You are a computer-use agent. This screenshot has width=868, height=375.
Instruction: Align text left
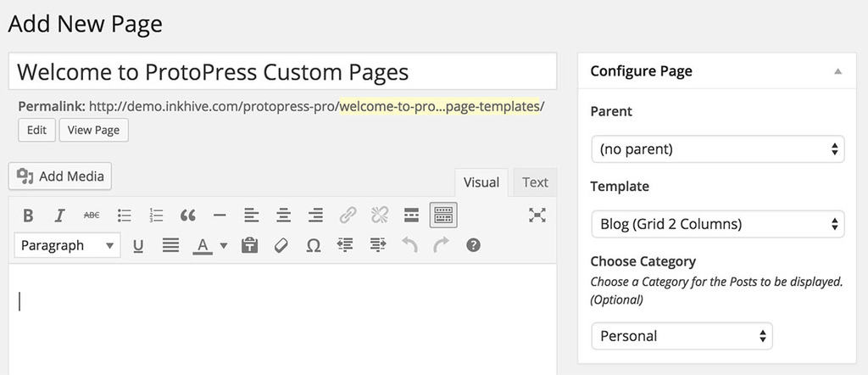[x=252, y=215]
